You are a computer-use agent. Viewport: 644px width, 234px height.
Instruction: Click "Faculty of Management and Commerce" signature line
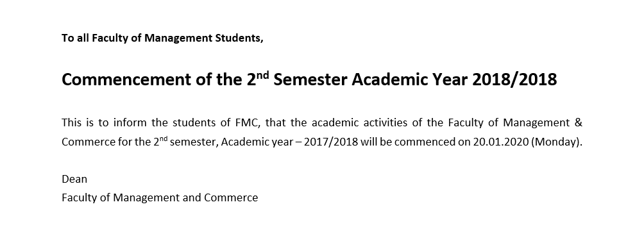pyautogui.click(x=160, y=198)
